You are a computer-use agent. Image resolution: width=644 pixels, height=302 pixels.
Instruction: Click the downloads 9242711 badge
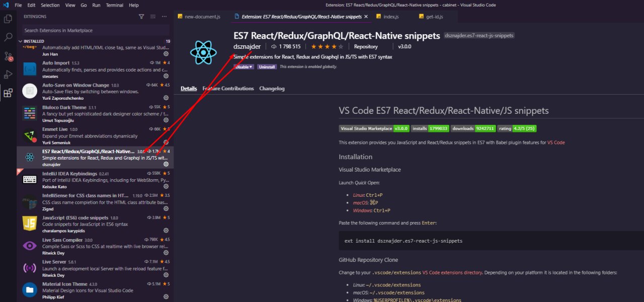click(x=473, y=128)
